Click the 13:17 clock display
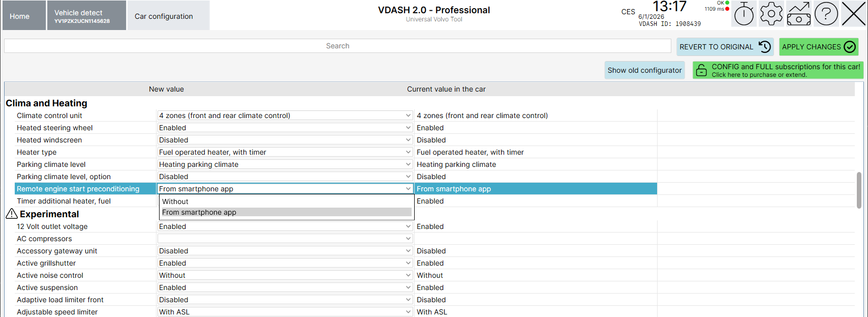Viewport: 868px width, 317px height. [x=669, y=7]
